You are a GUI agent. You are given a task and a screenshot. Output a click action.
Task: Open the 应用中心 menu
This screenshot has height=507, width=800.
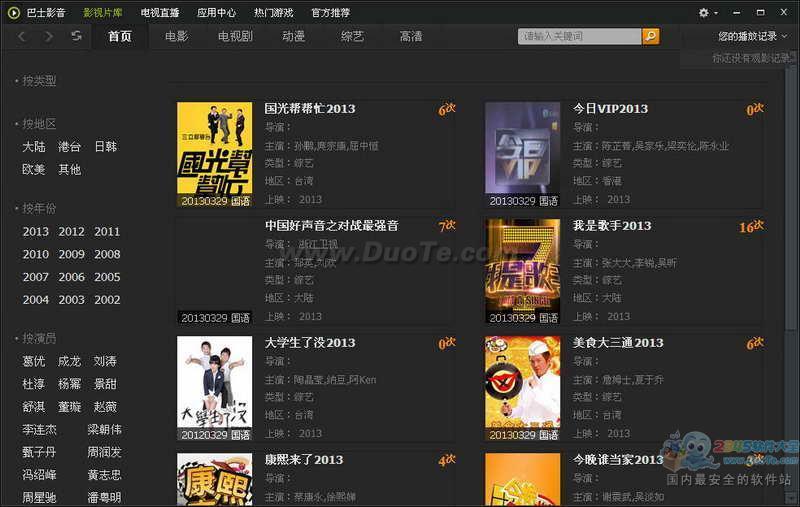216,13
